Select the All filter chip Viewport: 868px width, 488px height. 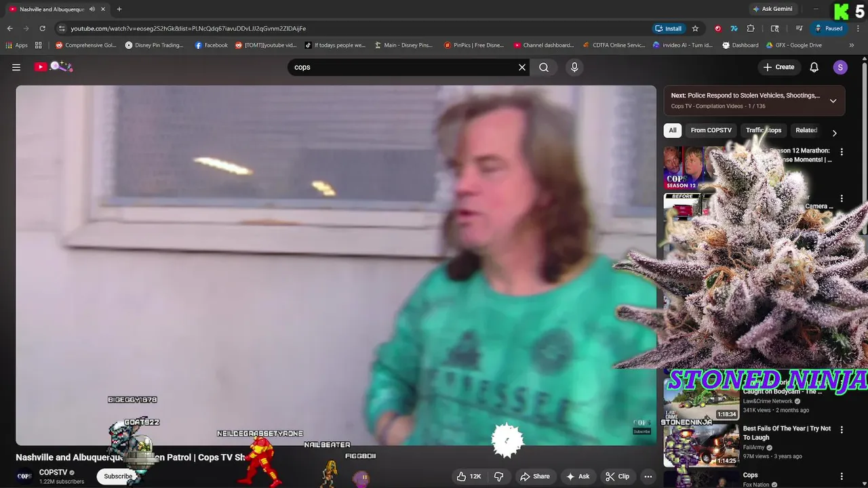672,130
